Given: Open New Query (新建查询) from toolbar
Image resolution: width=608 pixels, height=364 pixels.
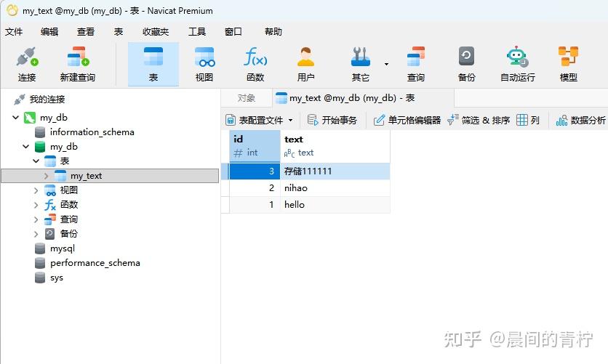Looking at the screenshot, I should coord(78,64).
